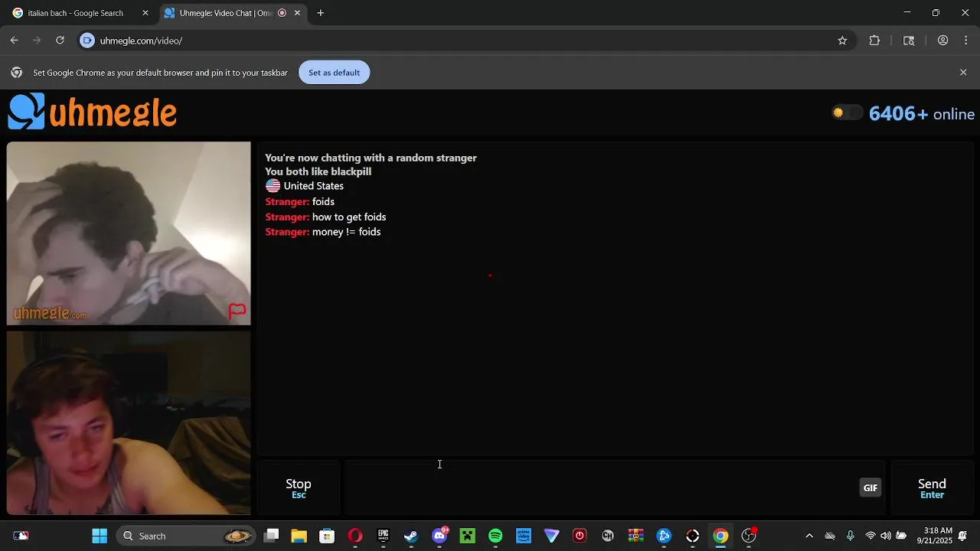Image resolution: width=980 pixels, height=551 pixels.
Task: Launch Opera browser from taskbar
Action: point(355,536)
